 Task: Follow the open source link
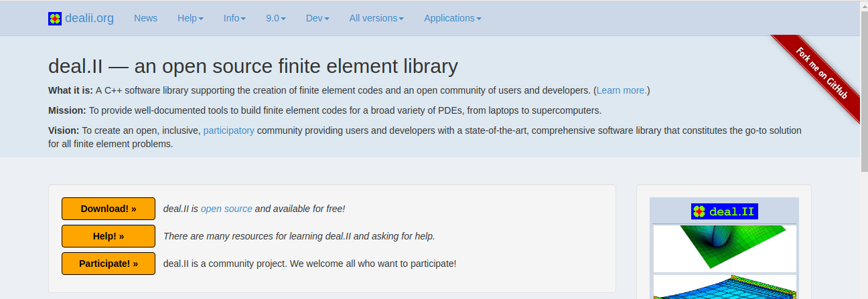tap(226, 209)
